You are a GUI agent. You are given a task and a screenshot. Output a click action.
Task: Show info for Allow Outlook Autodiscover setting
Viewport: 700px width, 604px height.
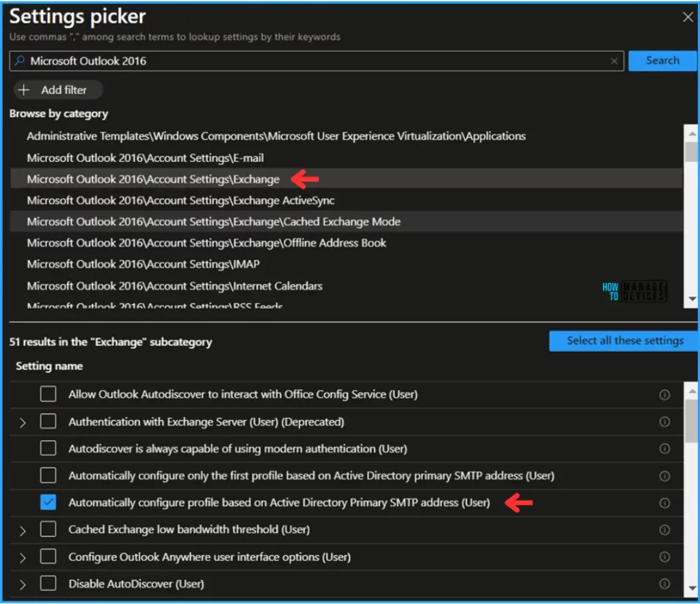tap(664, 395)
